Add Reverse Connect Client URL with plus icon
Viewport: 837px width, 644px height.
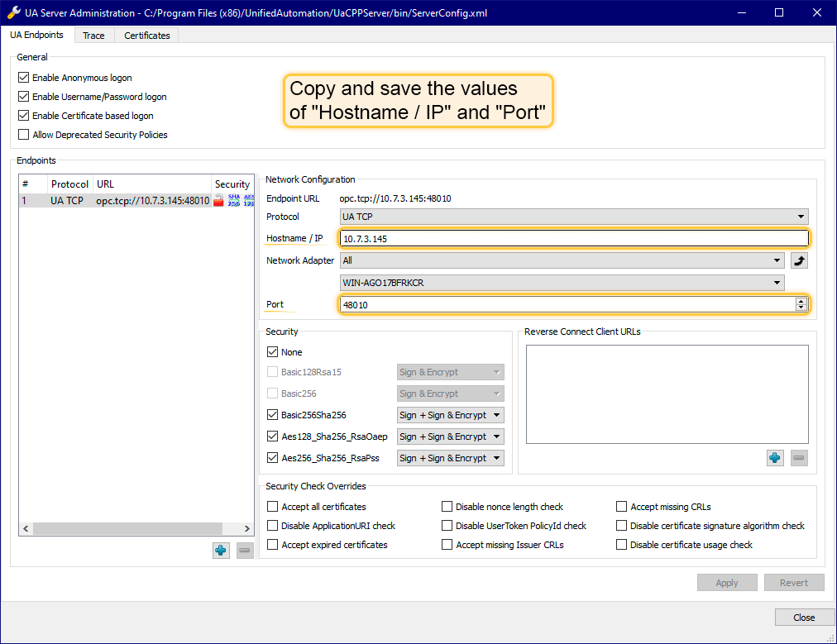(774, 457)
